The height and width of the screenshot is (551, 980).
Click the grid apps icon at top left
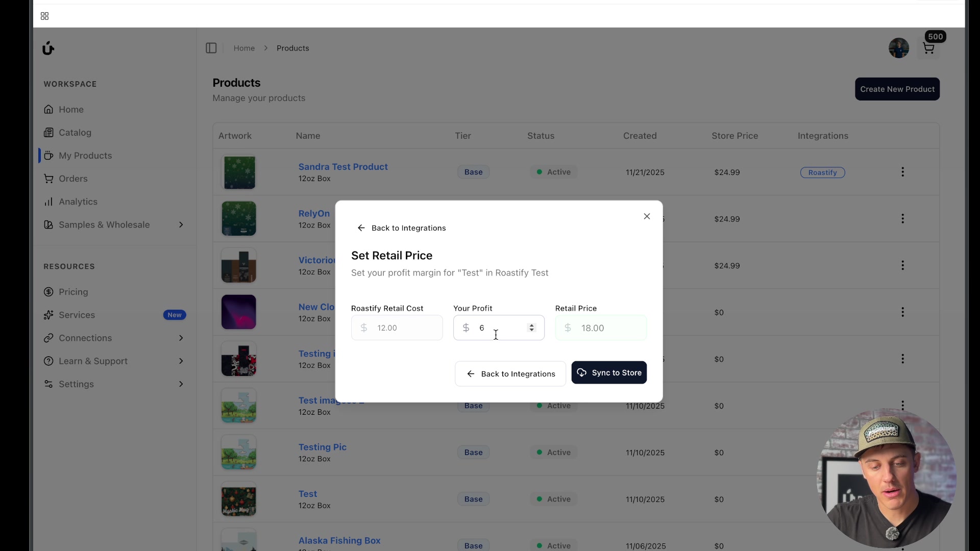pos(44,16)
